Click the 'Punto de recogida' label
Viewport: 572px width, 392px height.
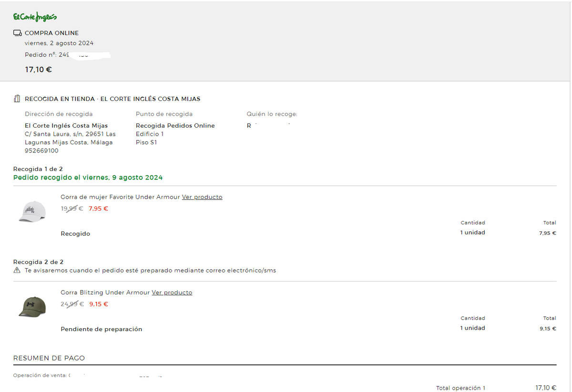(164, 114)
